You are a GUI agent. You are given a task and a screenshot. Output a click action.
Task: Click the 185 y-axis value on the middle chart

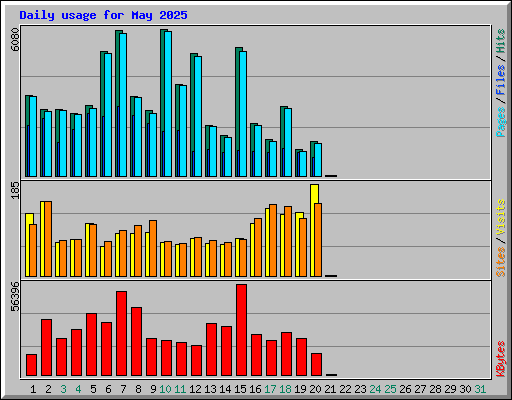pos(15,190)
